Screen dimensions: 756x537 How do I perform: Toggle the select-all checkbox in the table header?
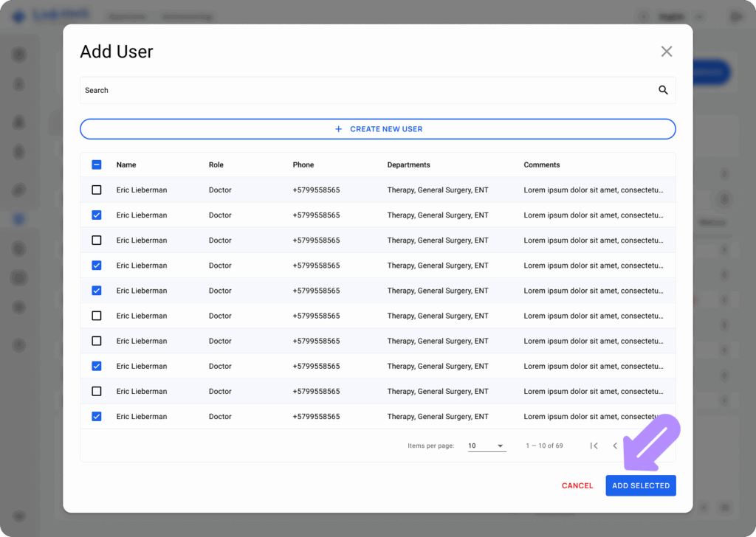(x=96, y=164)
